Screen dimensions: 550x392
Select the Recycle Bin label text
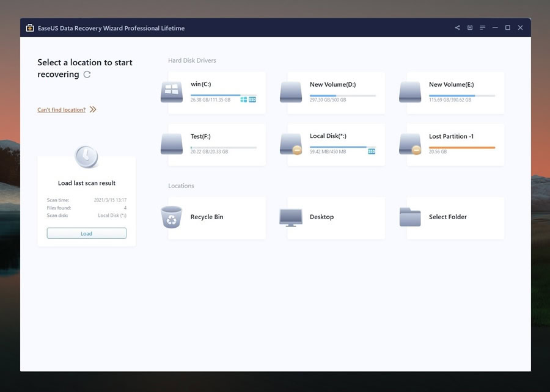207,217
